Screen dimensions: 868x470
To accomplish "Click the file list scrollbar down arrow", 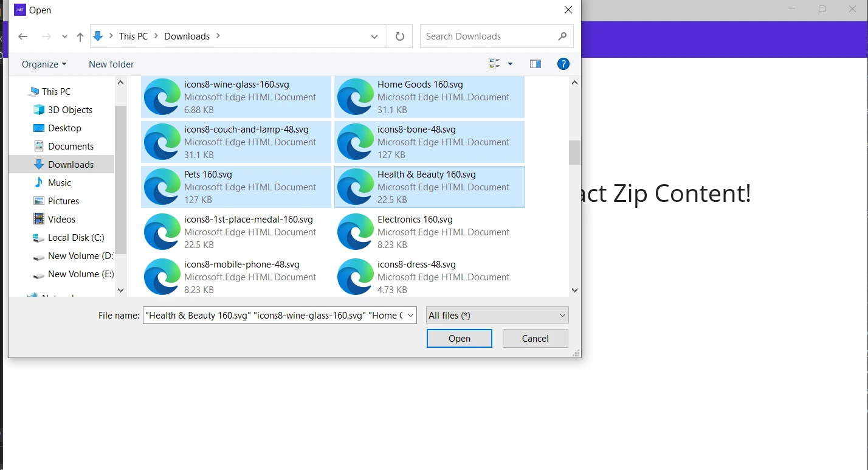I will [x=574, y=291].
